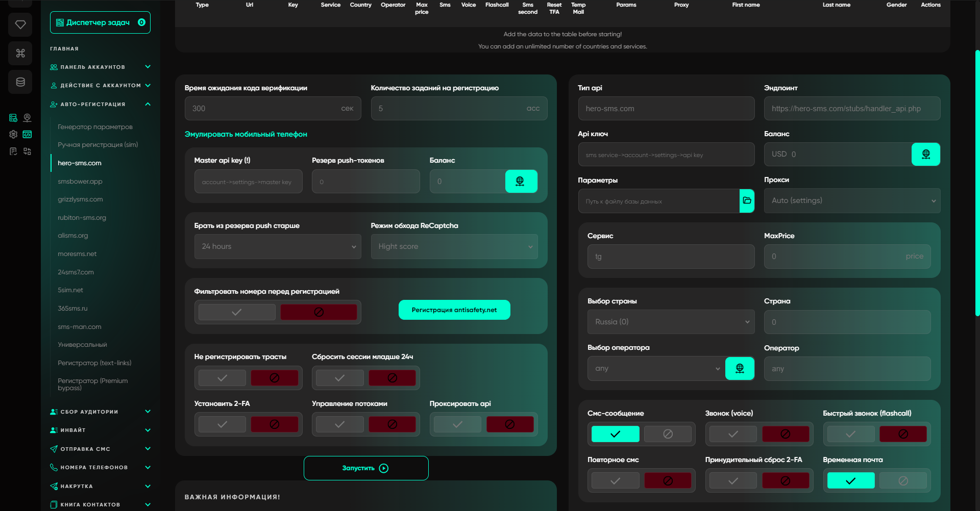Click globe icon next to operator selection dropdown

click(740, 368)
